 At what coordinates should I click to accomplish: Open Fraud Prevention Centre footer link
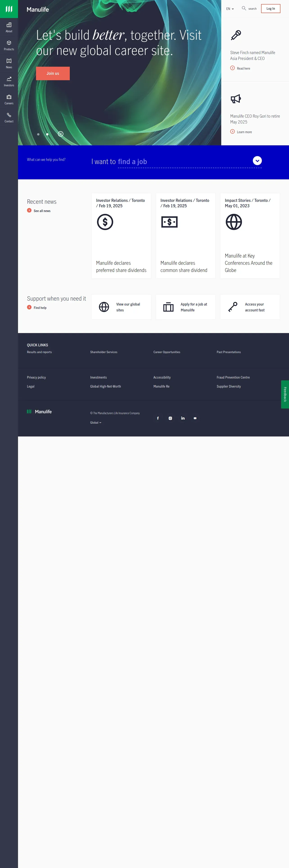tap(233, 377)
